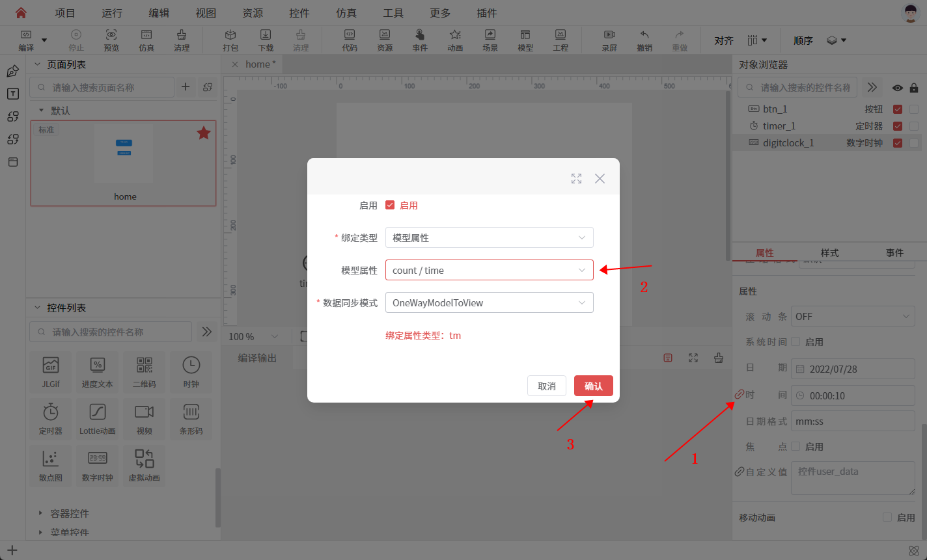Viewport: 927px width, 560px height.
Task: Open the 动画 animation toolbar icon
Action: (455, 40)
